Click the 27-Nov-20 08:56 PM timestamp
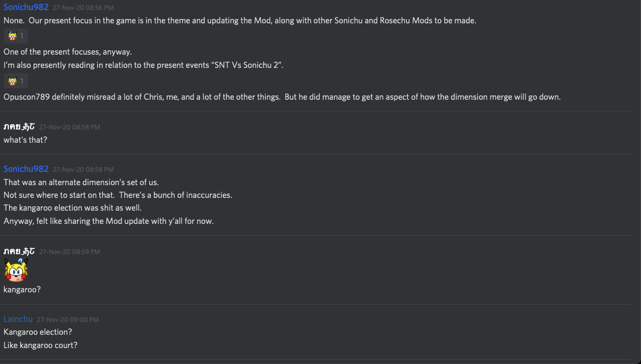The height and width of the screenshot is (364, 641). pyautogui.click(x=83, y=8)
